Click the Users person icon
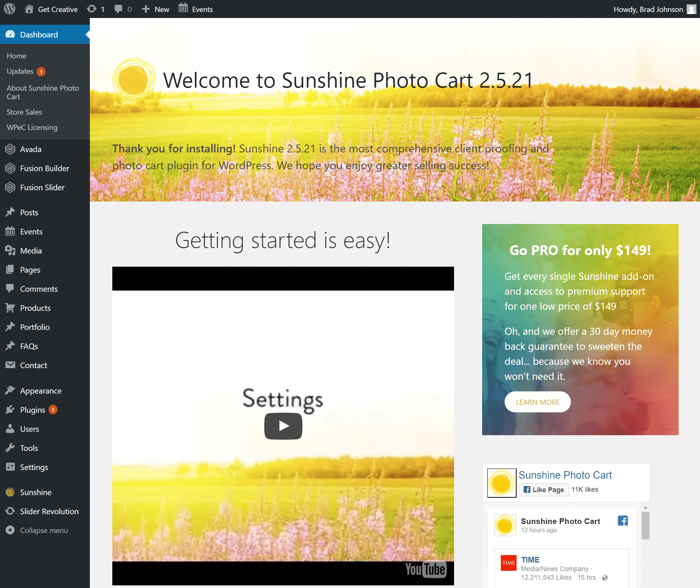The width and height of the screenshot is (700, 588). [x=10, y=429]
